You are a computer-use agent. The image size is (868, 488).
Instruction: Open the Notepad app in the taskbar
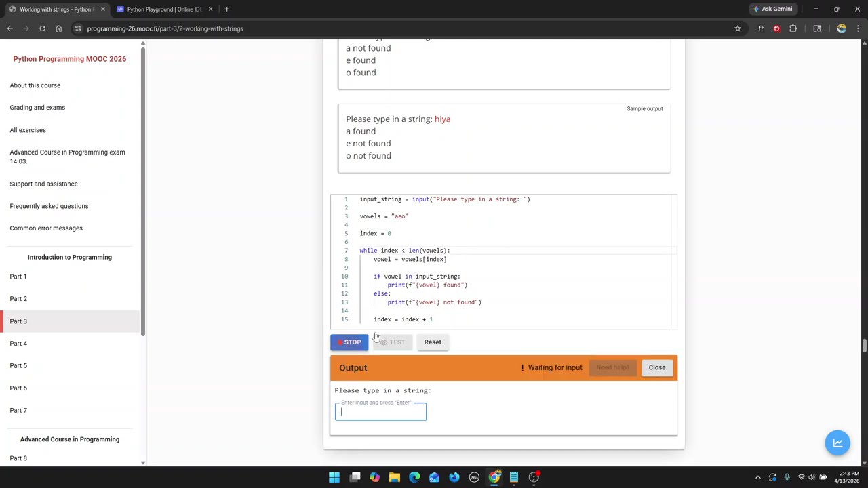click(x=514, y=477)
